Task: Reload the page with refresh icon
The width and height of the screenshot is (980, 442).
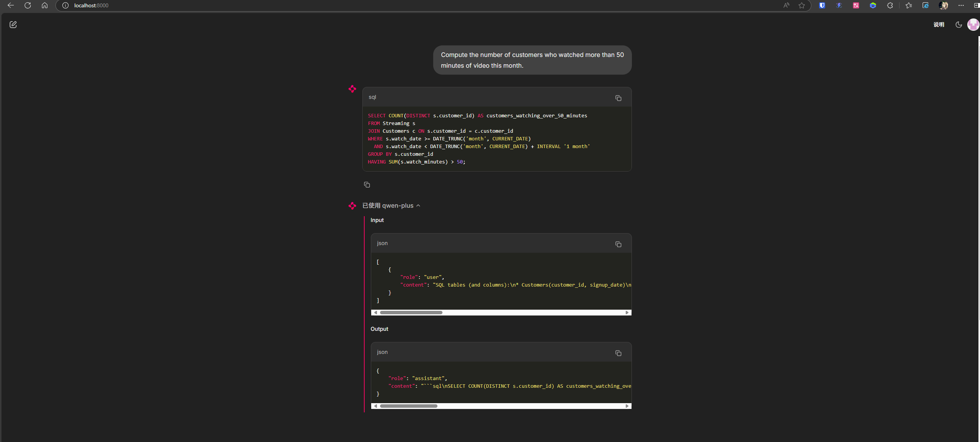Action: click(x=28, y=5)
